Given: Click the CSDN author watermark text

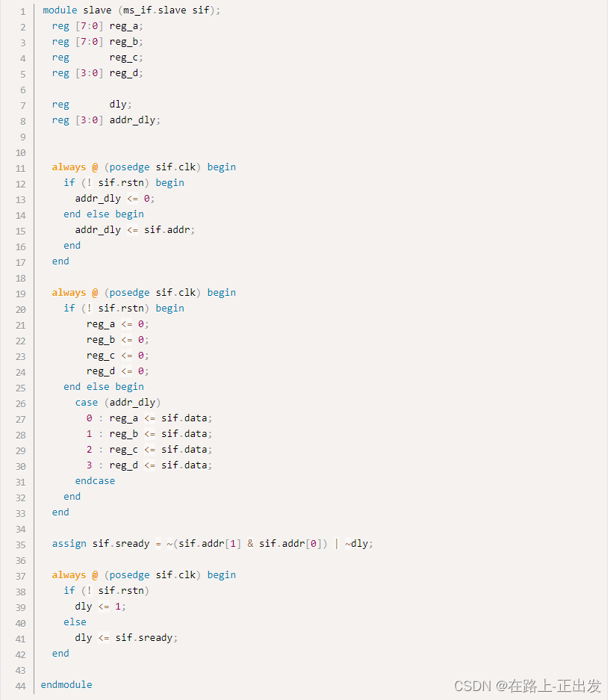Looking at the screenshot, I should click(x=528, y=686).
